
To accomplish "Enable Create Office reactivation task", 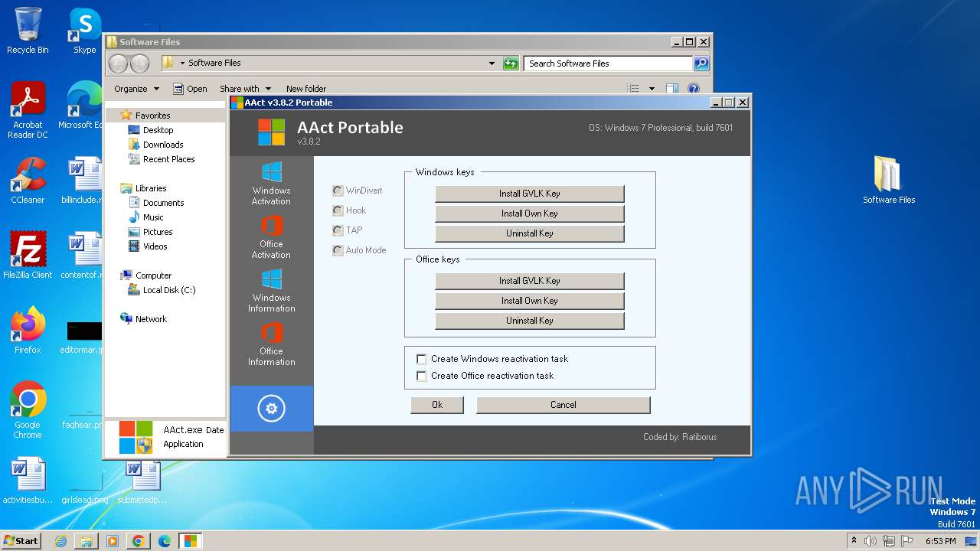I will click(x=421, y=376).
